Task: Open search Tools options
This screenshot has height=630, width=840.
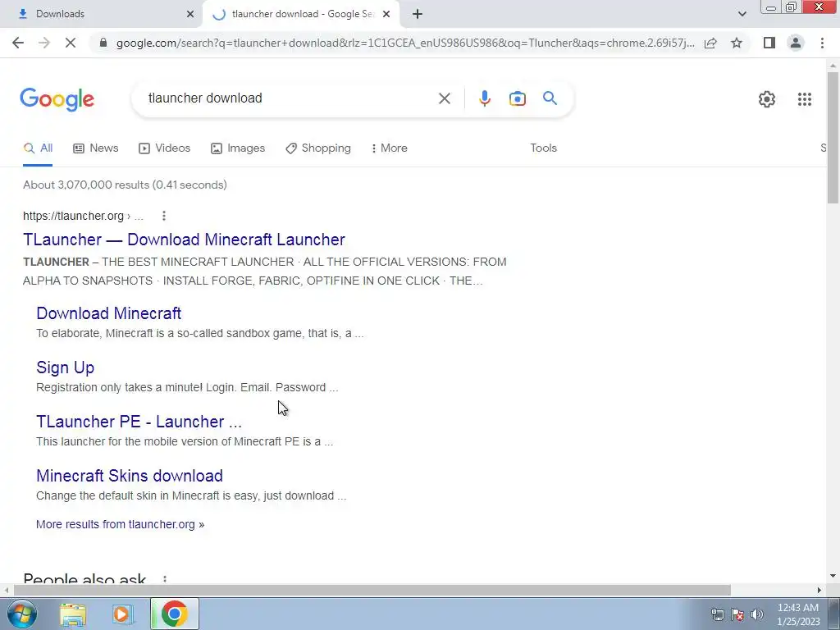Action: 543,148
